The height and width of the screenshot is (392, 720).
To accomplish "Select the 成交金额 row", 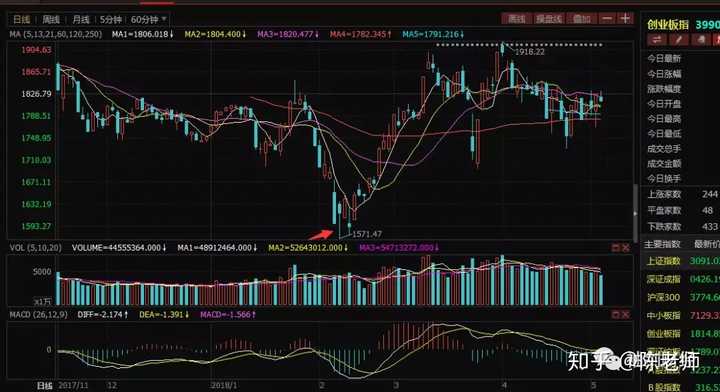I will click(664, 163).
